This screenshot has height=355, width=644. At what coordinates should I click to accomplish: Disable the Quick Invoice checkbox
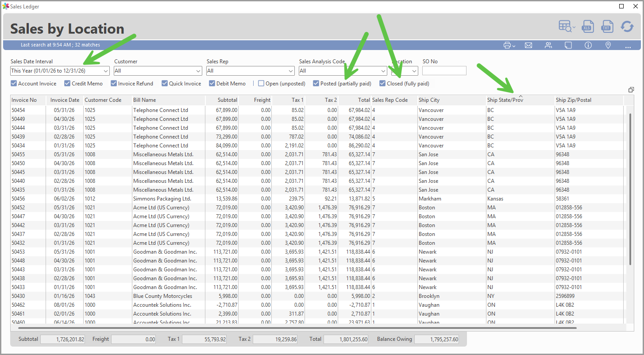point(165,83)
